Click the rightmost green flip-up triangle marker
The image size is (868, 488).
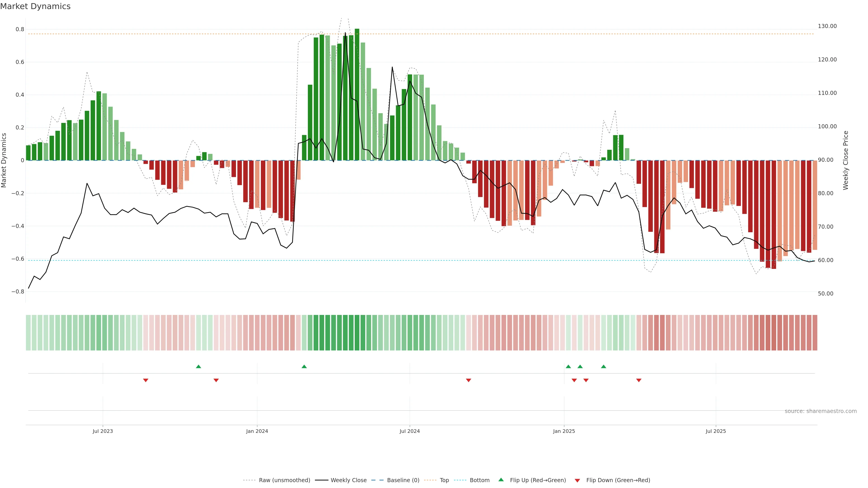[604, 366]
